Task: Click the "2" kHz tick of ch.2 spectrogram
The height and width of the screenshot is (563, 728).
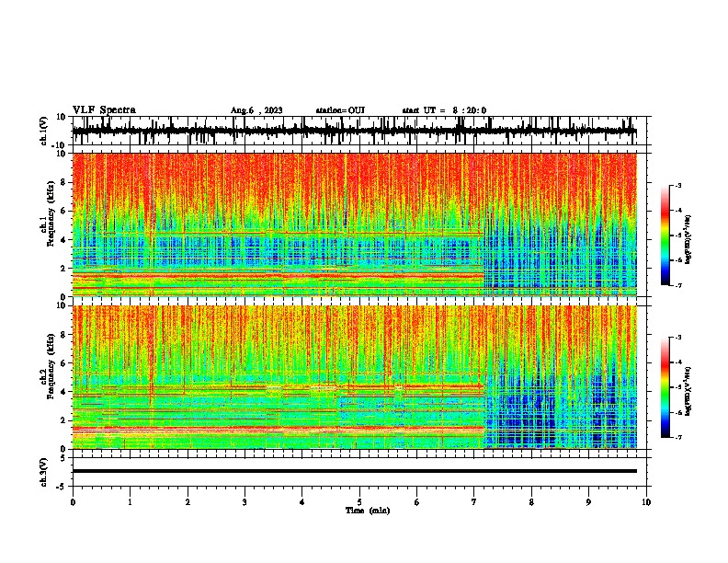Action: pos(64,420)
